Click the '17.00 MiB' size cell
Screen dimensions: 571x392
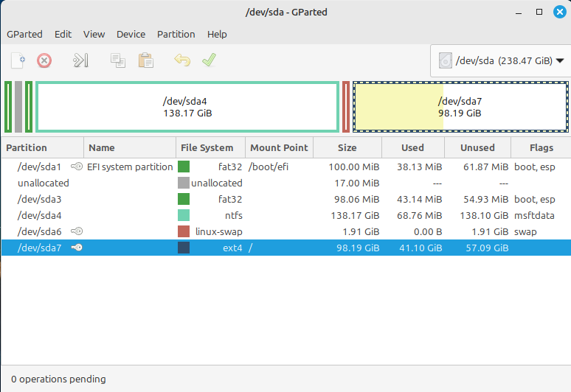pyautogui.click(x=357, y=183)
